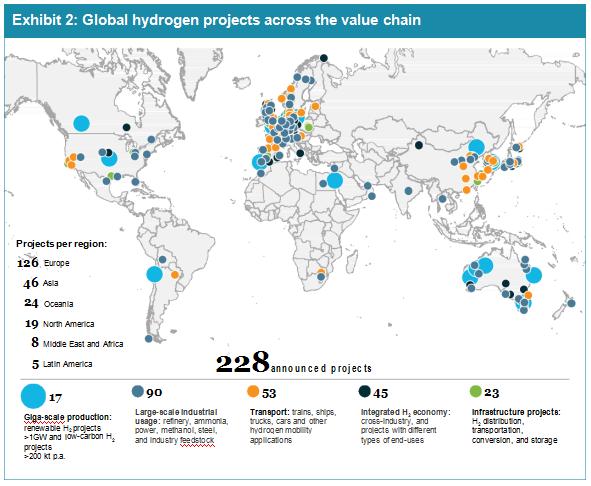591x486 pixels.
Task: Click the blue dot at southern tip of Chile
Action: tap(149, 339)
